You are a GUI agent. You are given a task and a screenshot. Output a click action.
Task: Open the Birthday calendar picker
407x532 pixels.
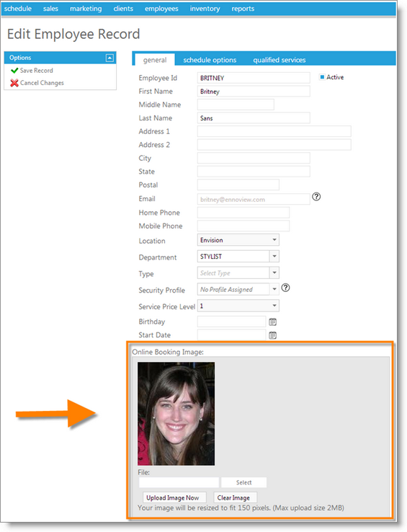(272, 322)
